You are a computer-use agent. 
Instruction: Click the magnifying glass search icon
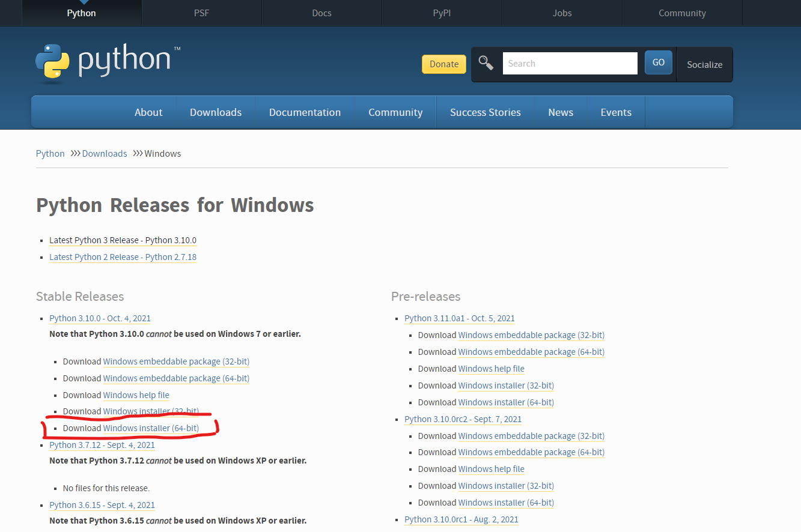(x=486, y=63)
